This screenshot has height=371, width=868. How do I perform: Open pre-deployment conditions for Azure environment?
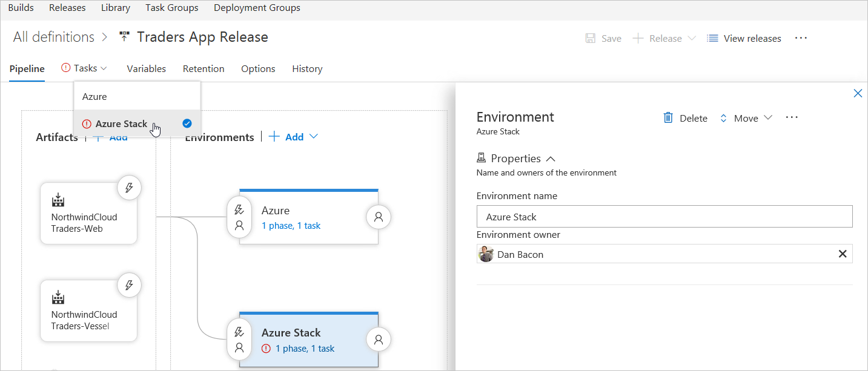pyautogui.click(x=239, y=217)
